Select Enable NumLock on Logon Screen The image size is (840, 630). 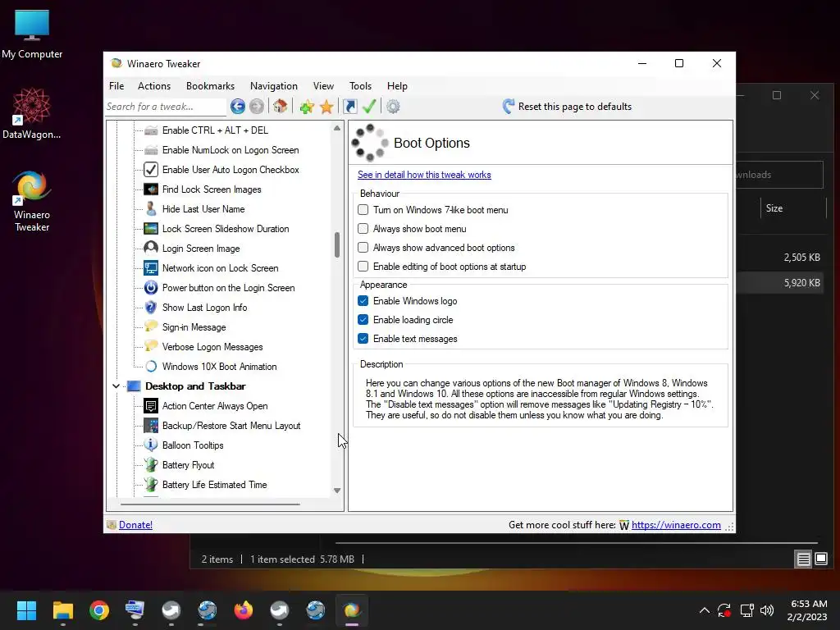(231, 150)
